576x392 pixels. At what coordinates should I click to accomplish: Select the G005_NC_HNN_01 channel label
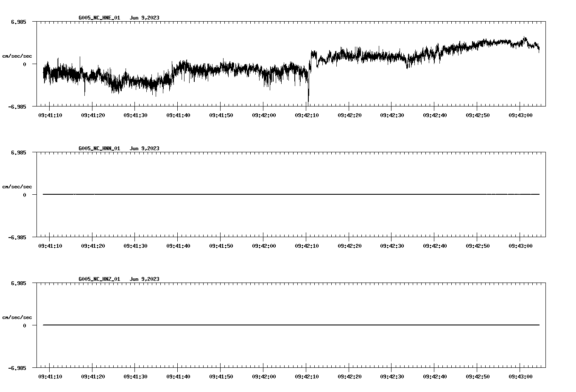pos(98,148)
